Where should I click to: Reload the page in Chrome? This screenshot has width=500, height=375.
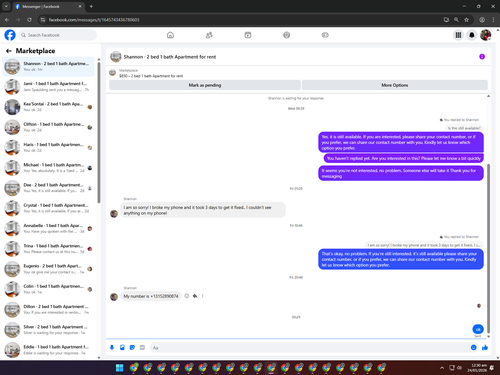coord(29,20)
